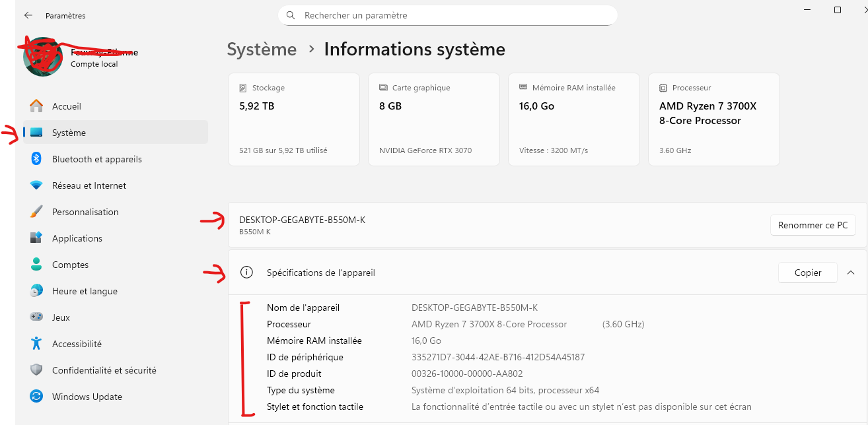Click the Comptes person icon

[x=36, y=265]
